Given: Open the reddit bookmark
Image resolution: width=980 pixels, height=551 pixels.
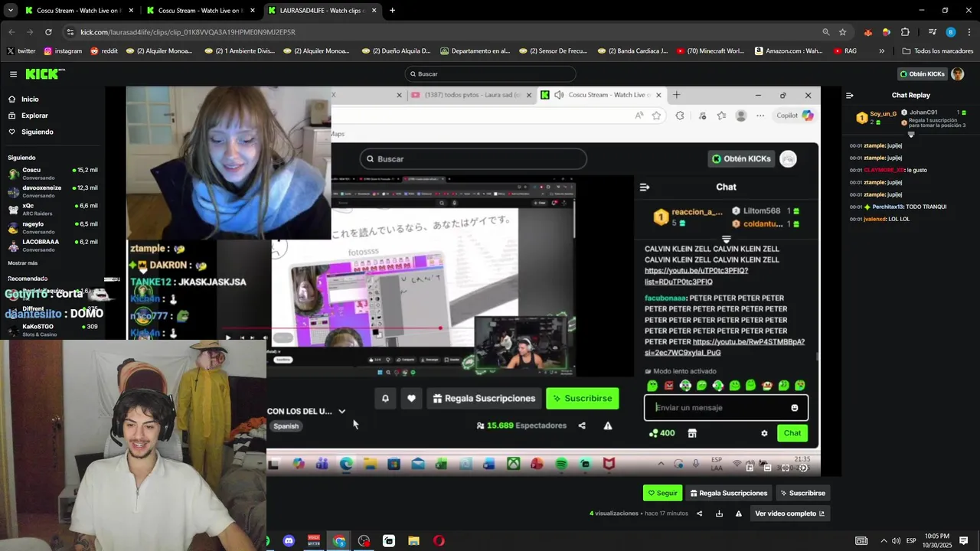Looking at the screenshot, I should [104, 51].
